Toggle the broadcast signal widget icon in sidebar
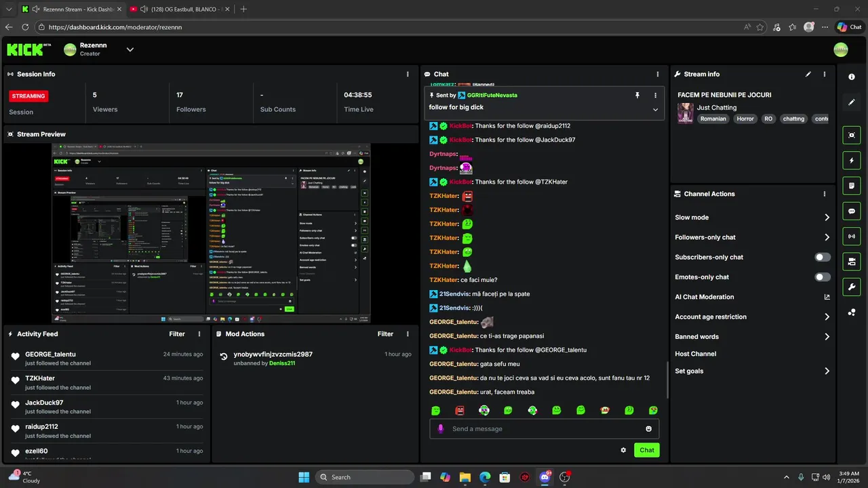 pyautogui.click(x=852, y=236)
